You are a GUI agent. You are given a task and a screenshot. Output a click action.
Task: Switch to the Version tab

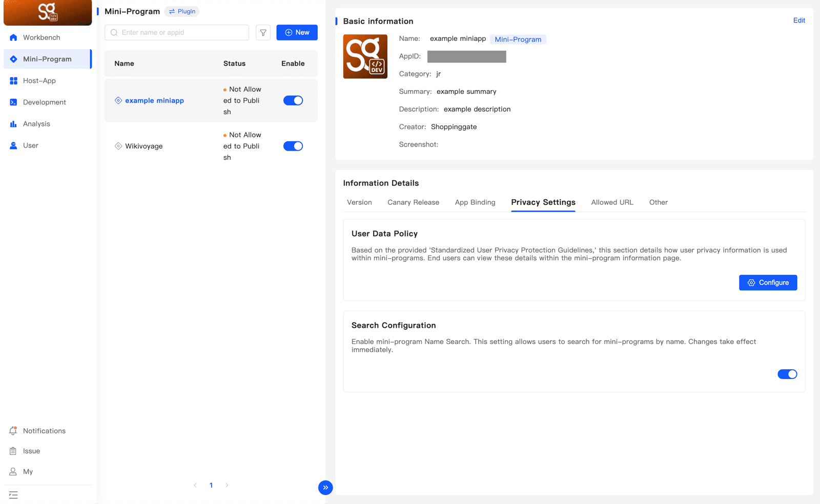[x=359, y=202]
